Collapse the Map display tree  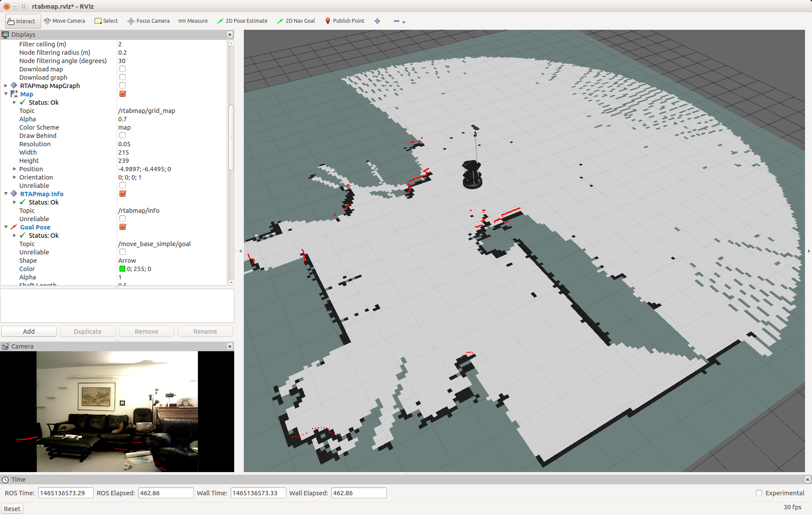coord(6,94)
